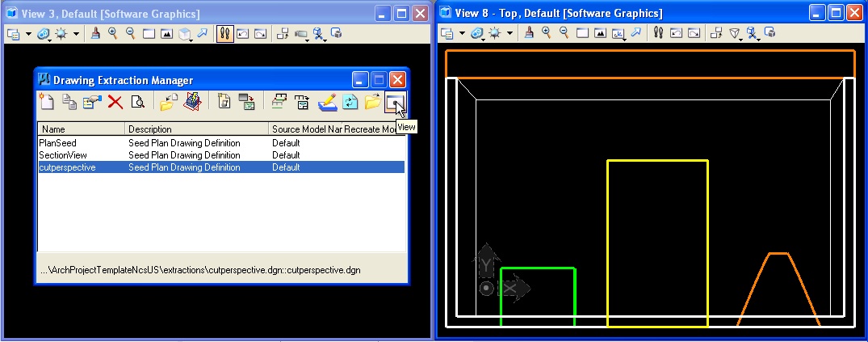
Task: Click Copy View icon in View 3
Action: pos(283,34)
